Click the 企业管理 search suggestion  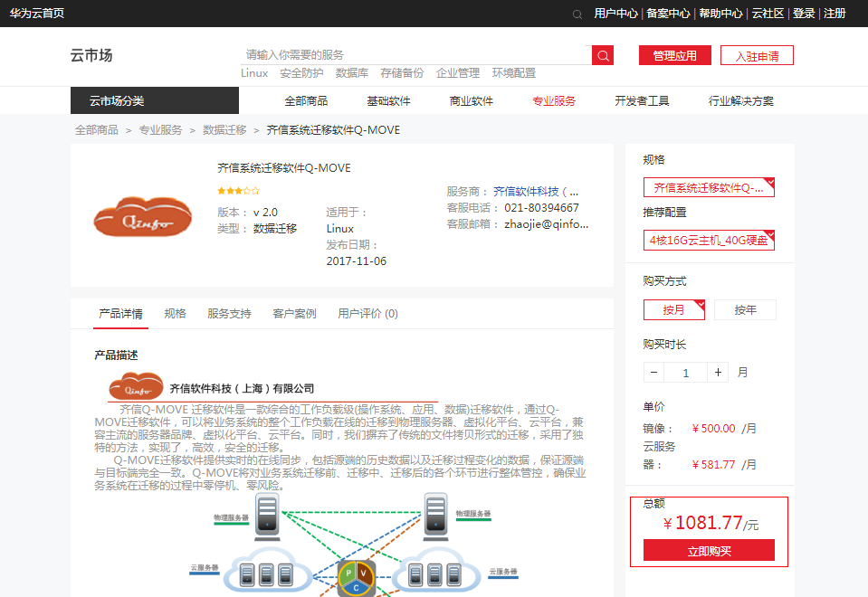tap(458, 73)
